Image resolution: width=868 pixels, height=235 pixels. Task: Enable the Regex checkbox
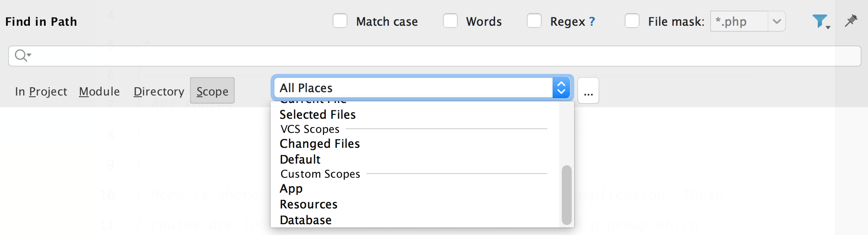click(x=534, y=21)
